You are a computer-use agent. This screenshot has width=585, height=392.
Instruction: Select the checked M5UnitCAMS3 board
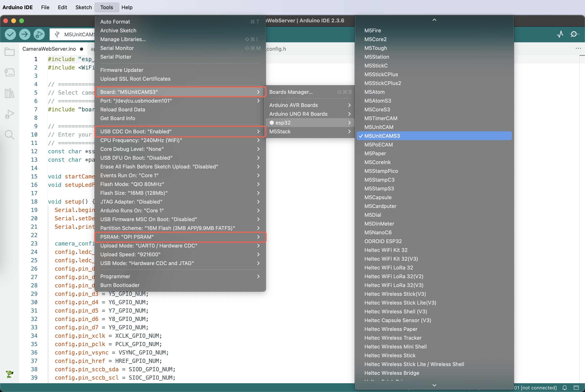click(434, 136)
